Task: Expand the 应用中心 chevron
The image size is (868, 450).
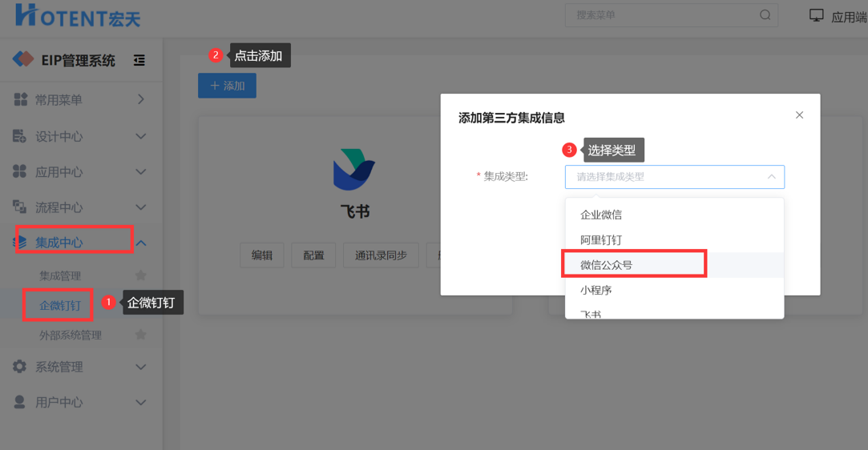Action: (141, 172)
